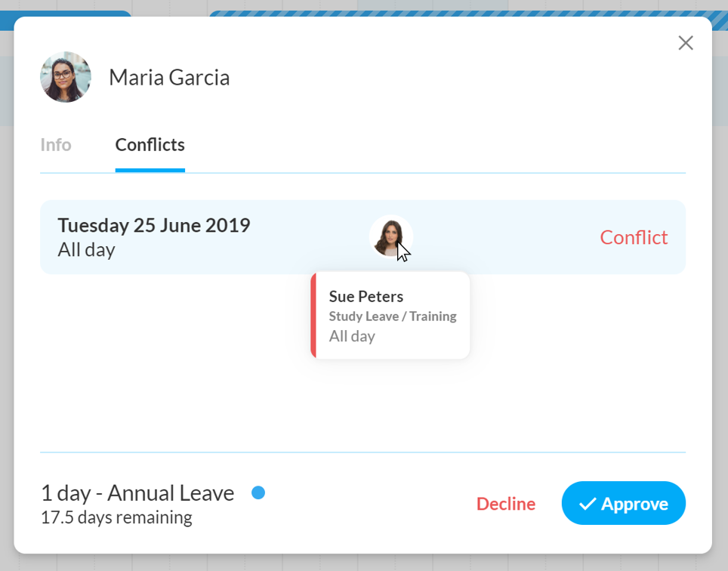
Task: Click the 17.5 days remaining text
Action: 116,517
